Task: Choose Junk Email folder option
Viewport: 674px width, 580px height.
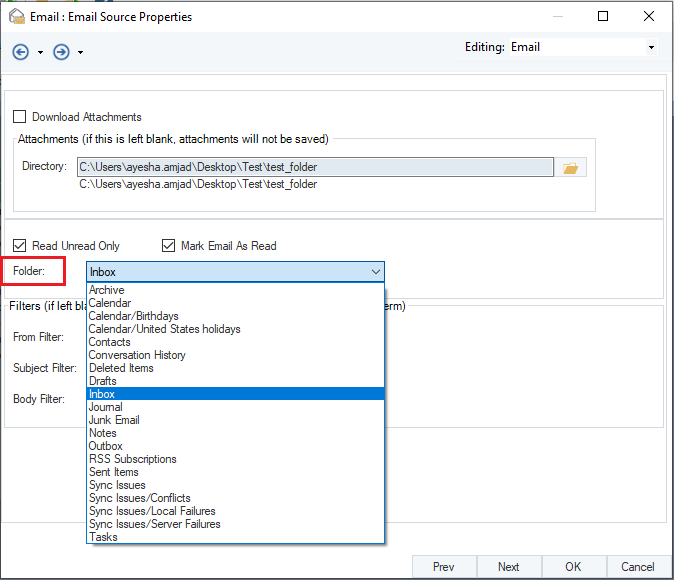Action: [x=114, y=420]
